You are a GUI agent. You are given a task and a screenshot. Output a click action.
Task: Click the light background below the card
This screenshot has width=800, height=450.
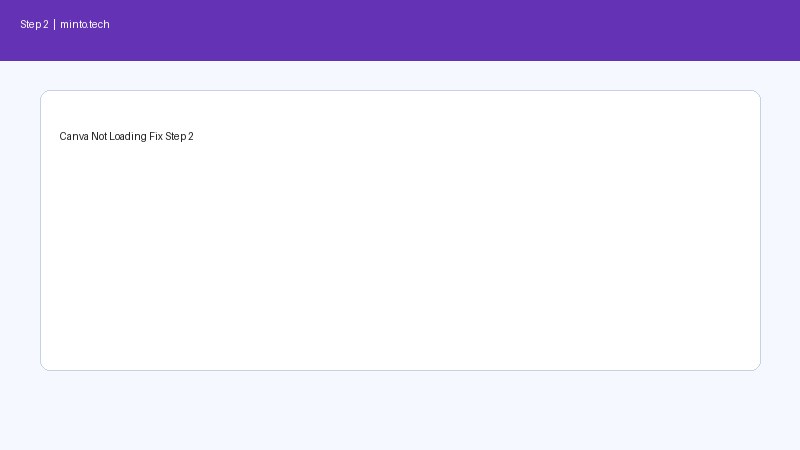[401, 411]
